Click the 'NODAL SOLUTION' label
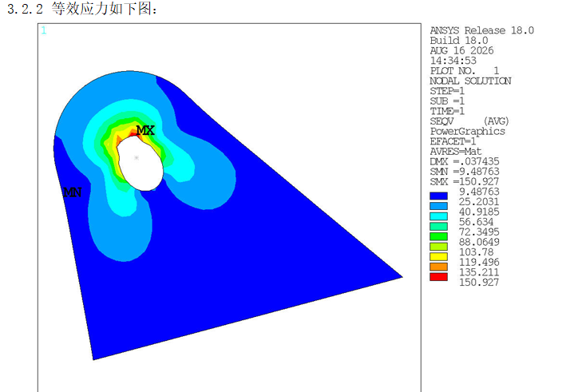 (470, 81)
